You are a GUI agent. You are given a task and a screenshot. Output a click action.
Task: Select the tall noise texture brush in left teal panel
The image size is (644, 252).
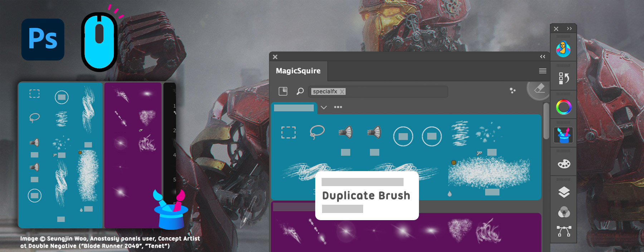click(x=88, y=175)
